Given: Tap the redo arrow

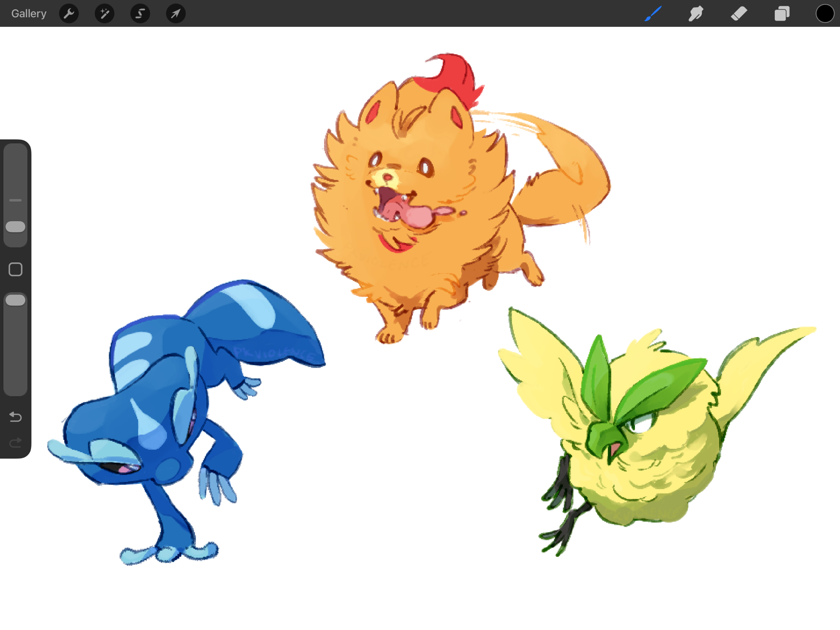Looking at the screenshot, I should 16,443.
